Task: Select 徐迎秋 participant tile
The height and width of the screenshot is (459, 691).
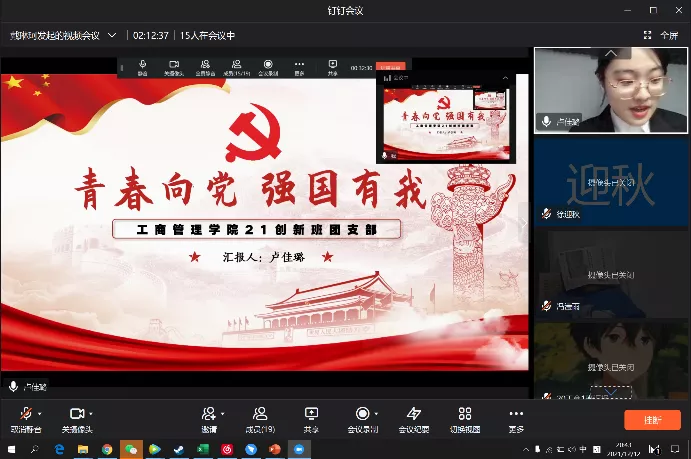Action: tap(611, 182)
